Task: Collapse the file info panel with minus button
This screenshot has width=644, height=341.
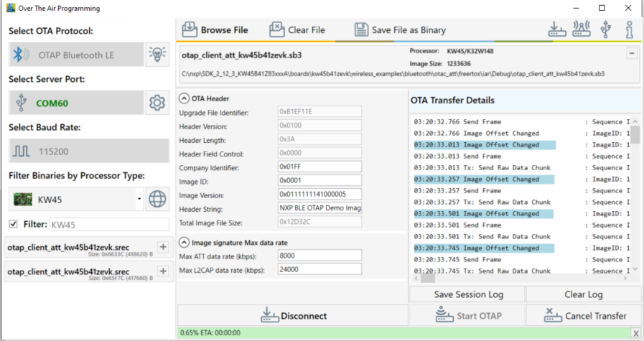Action: [x=631, y=53]
